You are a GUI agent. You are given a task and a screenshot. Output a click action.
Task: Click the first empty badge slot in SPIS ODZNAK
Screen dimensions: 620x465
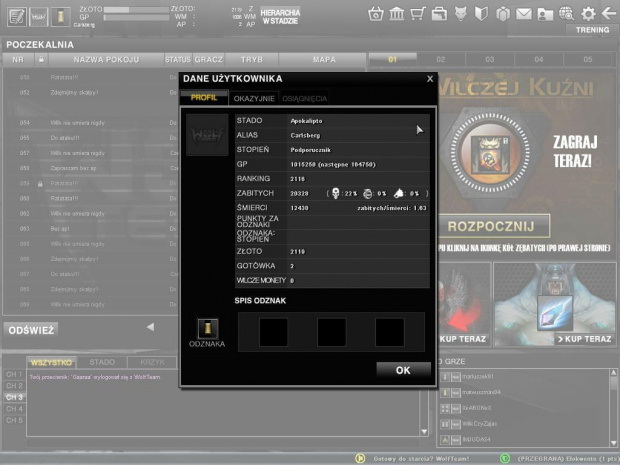[x=273, y=333]
